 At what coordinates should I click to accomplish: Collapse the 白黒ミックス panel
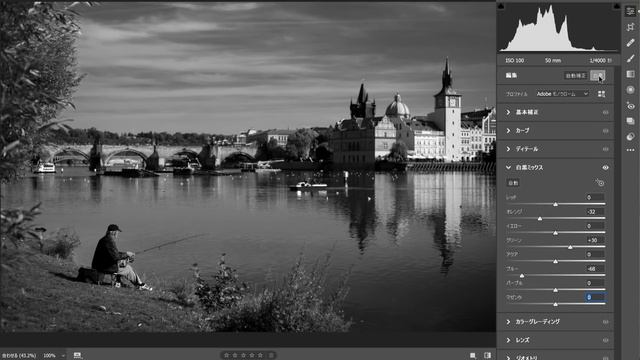click(x=508, y=167)
